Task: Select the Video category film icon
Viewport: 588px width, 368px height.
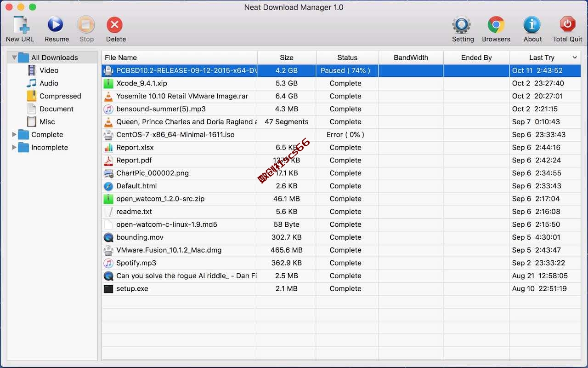Action: click(x=32, y=70)
